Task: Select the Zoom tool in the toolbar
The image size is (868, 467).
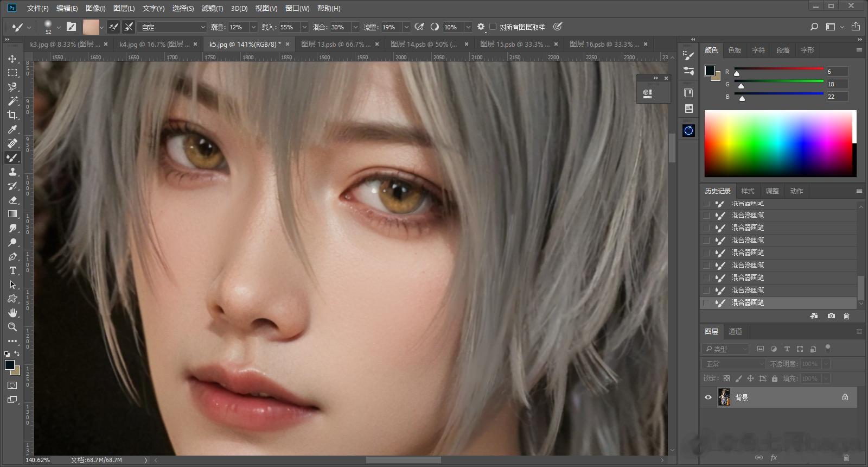Action: point(12,327)
